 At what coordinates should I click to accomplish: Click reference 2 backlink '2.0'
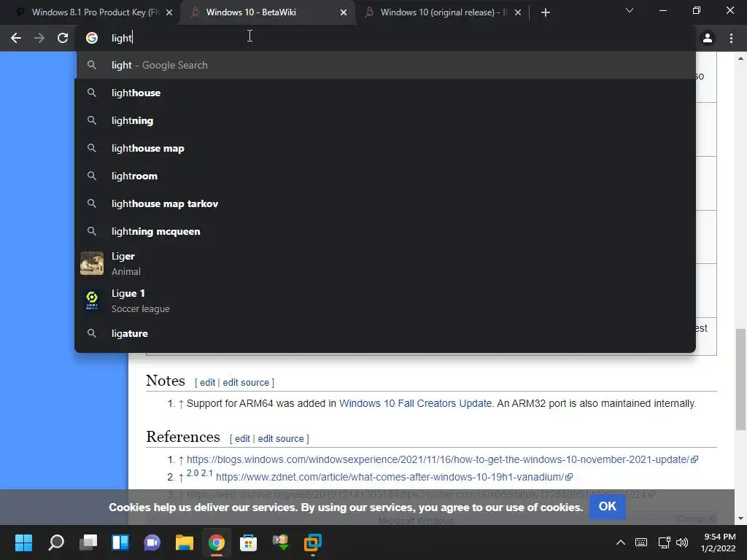pyautogui.click(x=193, y=473)
